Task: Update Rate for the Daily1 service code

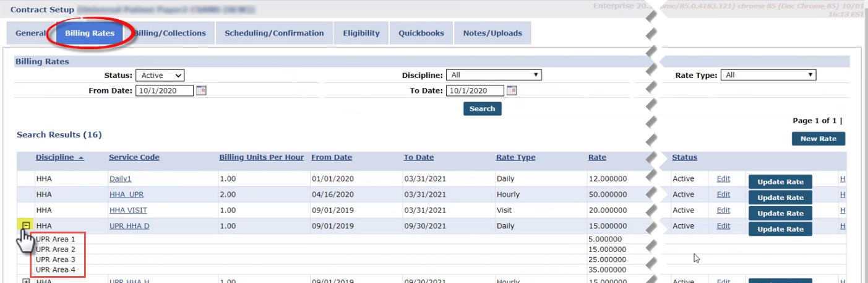Action: [x=780, y=182]
